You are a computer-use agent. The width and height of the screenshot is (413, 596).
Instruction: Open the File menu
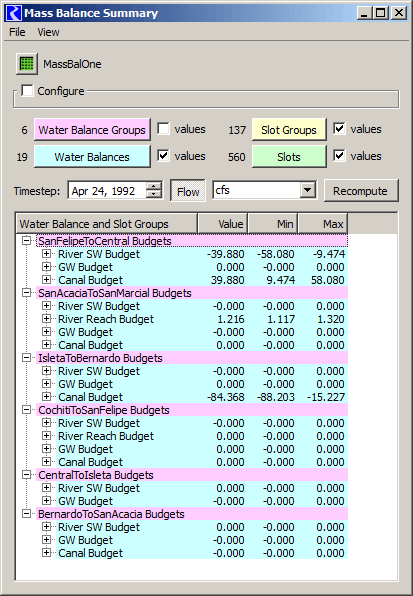click(17, 32)
